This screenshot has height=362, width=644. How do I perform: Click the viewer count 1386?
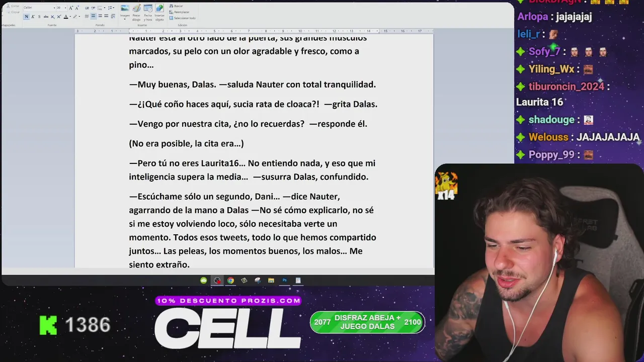(88, 325)
